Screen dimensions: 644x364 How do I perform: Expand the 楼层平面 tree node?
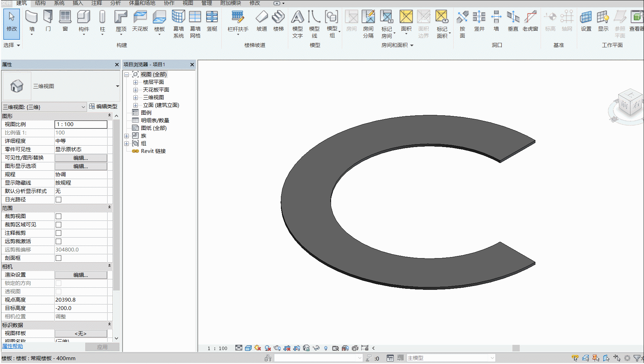(135, 82)
